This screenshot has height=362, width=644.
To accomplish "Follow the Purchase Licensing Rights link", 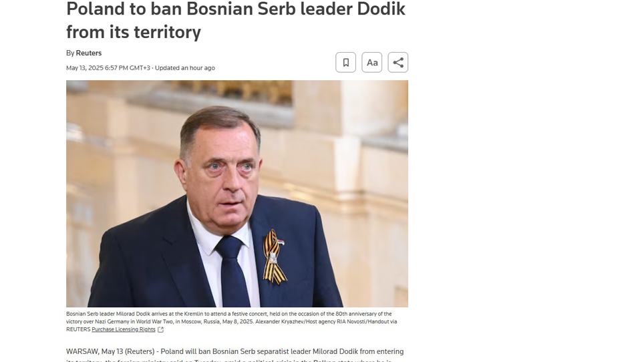I will (x=123, y=329).
